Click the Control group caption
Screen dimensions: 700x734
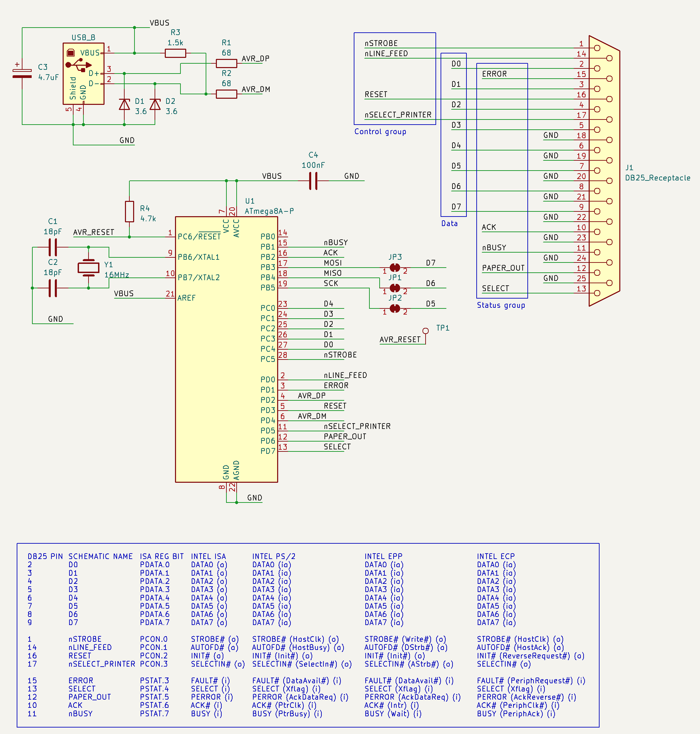[x=380, y=131]
